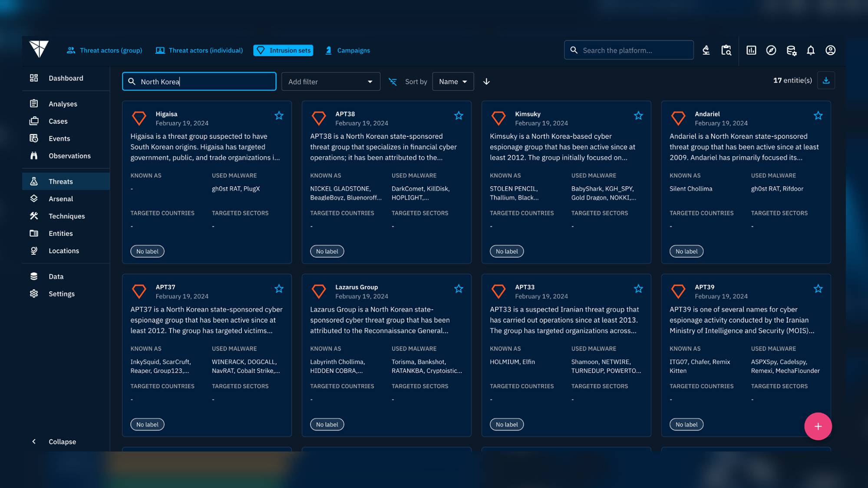
Task: Open the database settings icon in top bar
Action: [x=791, y=50]
